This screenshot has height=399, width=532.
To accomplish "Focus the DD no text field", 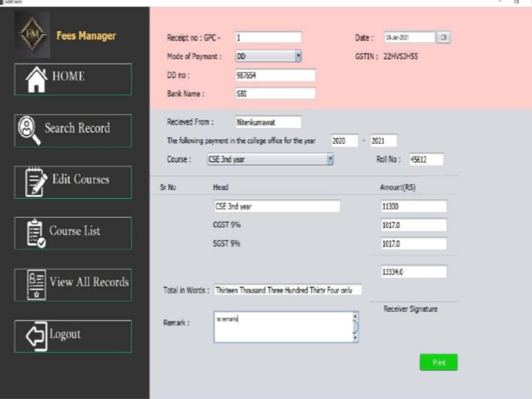I will pyautogui.click(x=275, y=75).
